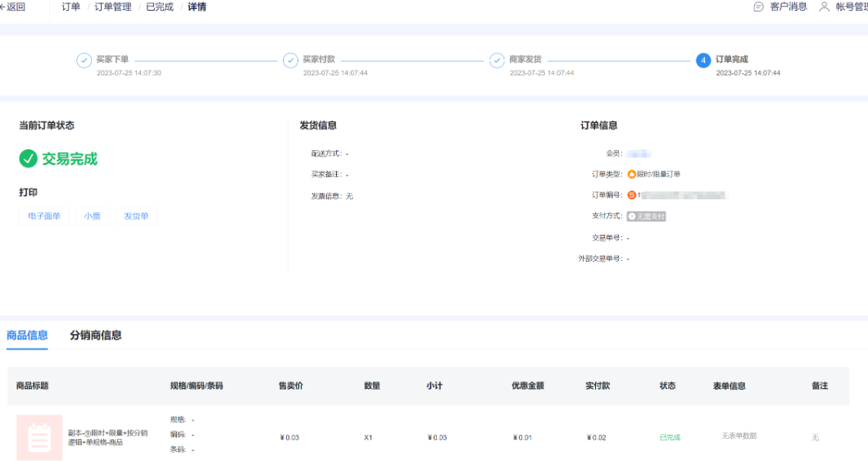Viewport: 868px width, 461px height.
Task: Click the 无需支付 payment badge
Action: (646, 217)
